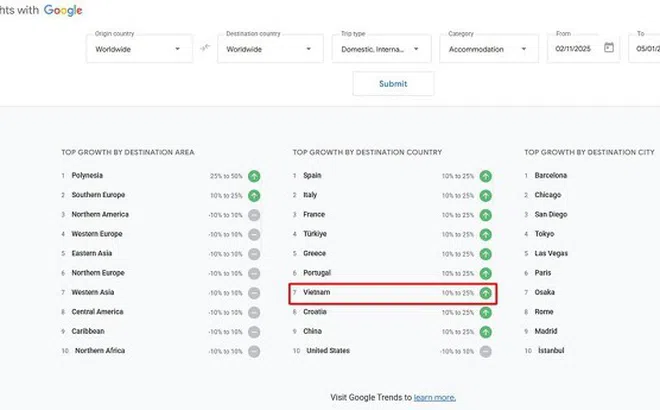Click the green growth arrow for Spain
This screenshot has height=410, width=660.
486,176
